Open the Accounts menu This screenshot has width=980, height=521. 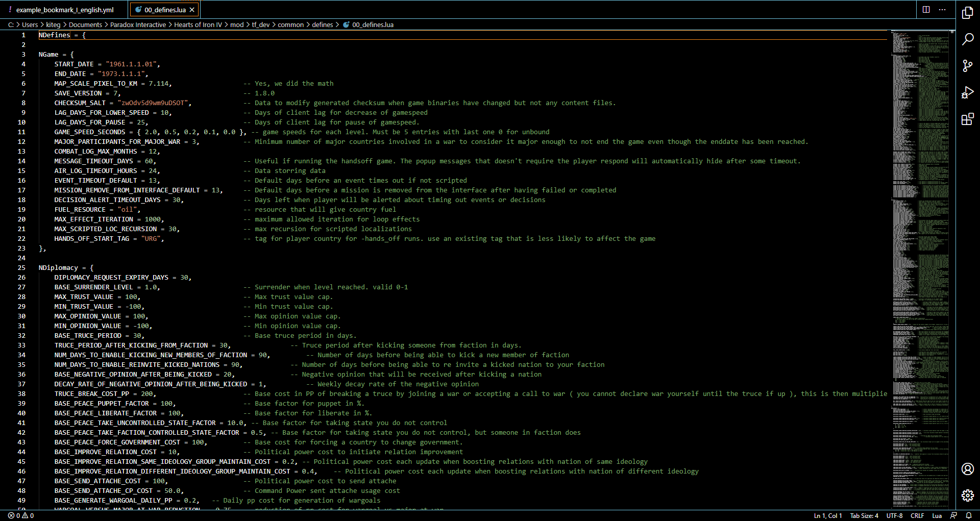(x=968, y=469)
